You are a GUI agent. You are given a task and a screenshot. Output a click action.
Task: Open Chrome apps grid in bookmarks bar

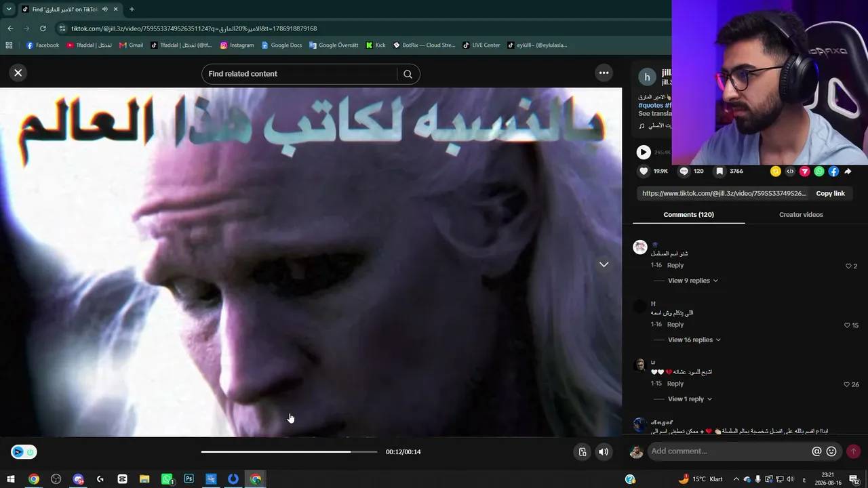coord(9,45)
